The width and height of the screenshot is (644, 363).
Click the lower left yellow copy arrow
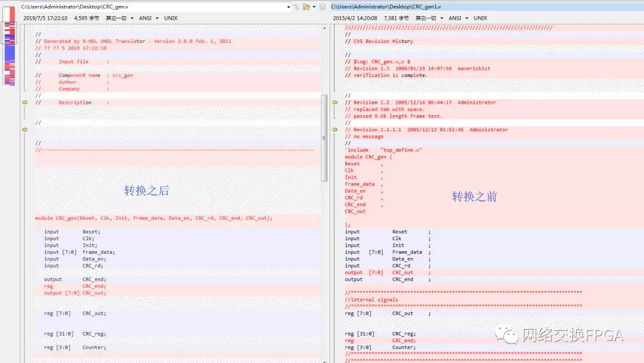point(25,130)
